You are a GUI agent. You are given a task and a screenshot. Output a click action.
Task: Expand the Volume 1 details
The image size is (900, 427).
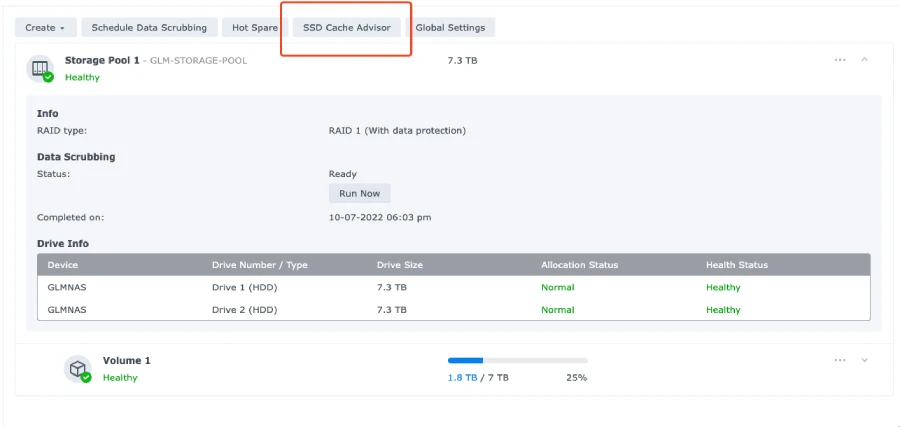864,360
